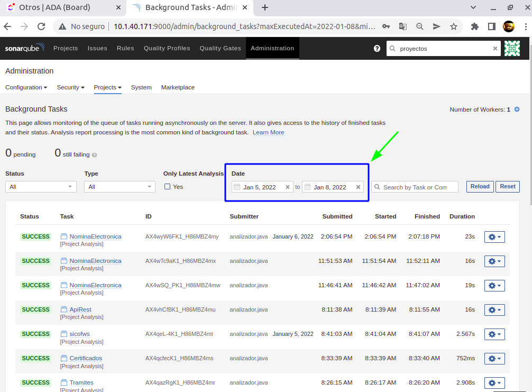The image size is (532, 392).
Task: Clear the 'proyectos' search text
Action: (495, 48)
